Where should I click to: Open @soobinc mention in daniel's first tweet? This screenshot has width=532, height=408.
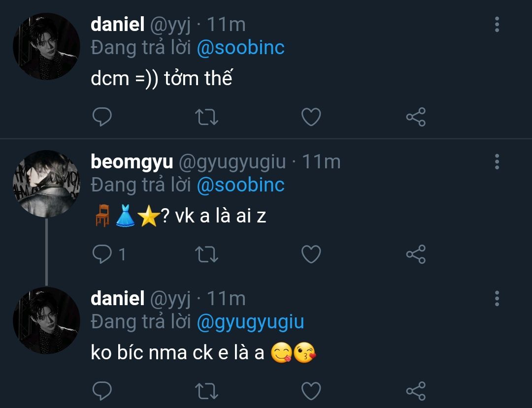240,48
